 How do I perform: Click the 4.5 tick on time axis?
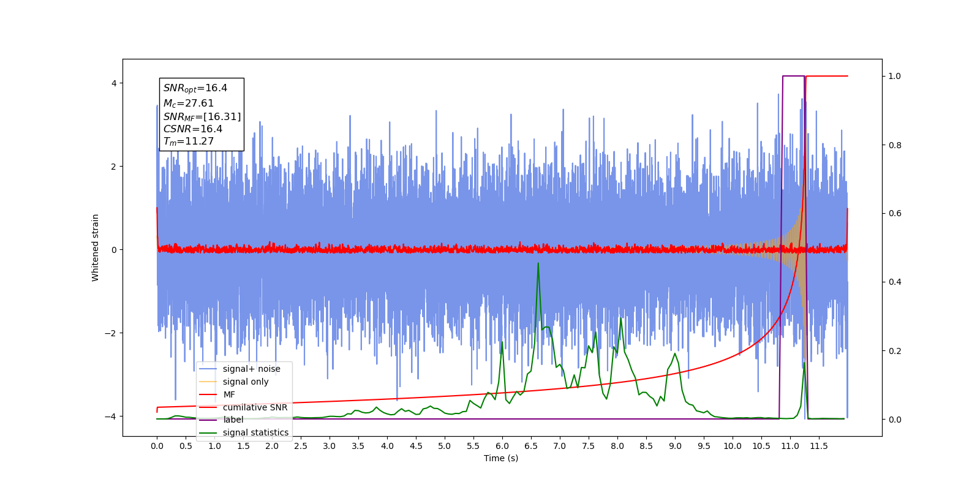(416, 446)
